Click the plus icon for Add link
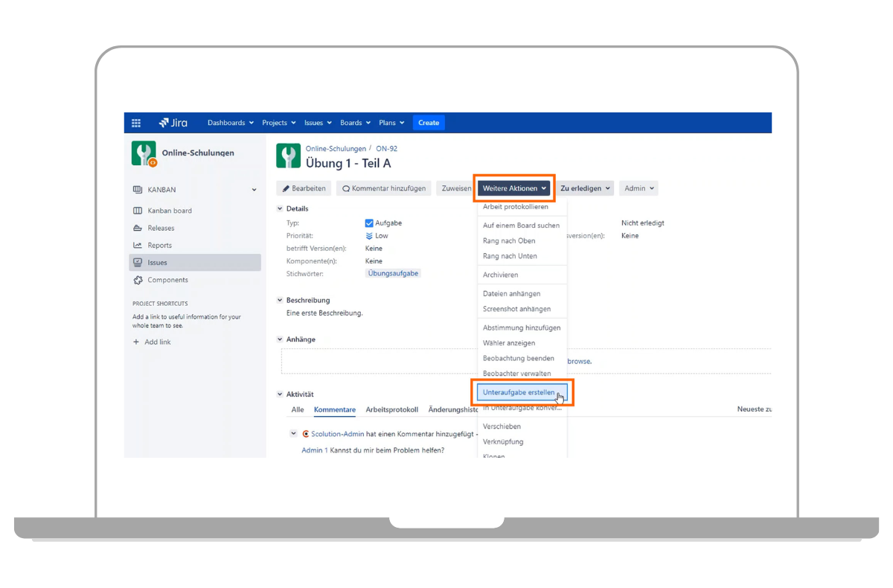893x588 pixels. (x=136, y=342)
